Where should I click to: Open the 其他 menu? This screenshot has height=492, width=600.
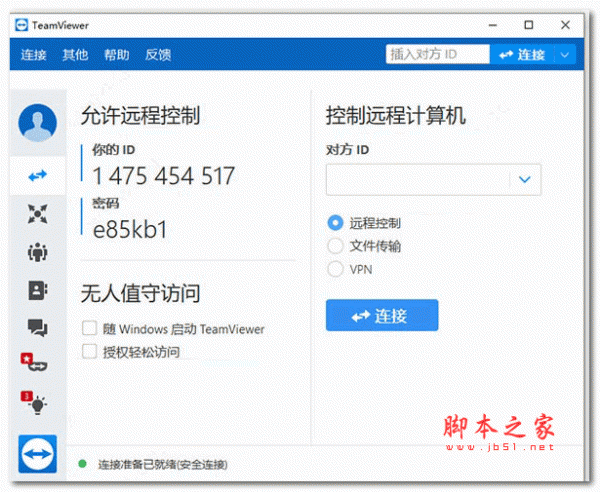(x=75, y=55)
